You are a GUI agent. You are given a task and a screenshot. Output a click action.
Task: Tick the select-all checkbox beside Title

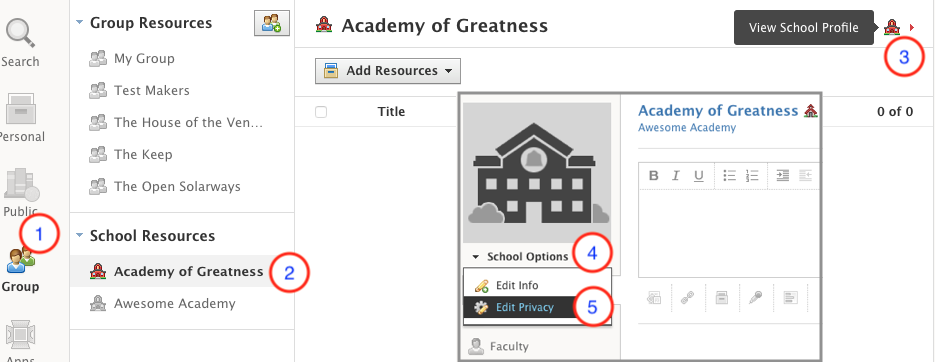(x=321, y=112)
